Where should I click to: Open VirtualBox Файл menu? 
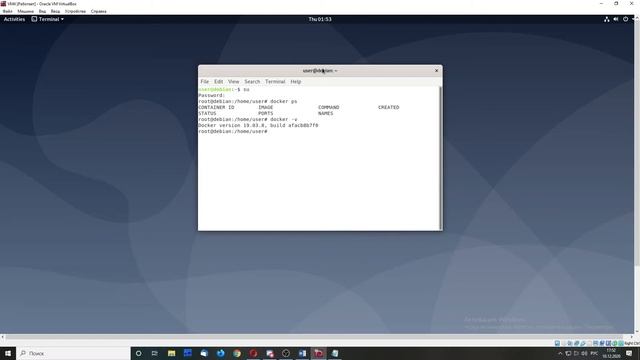pyautogui.click(x=7, y=11)
